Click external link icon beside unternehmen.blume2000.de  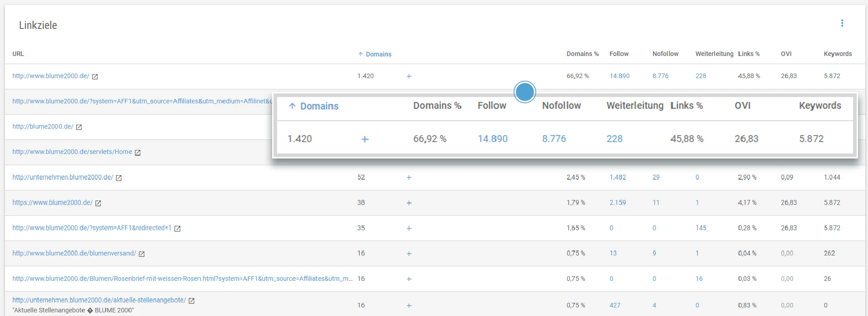pos(119,178)
